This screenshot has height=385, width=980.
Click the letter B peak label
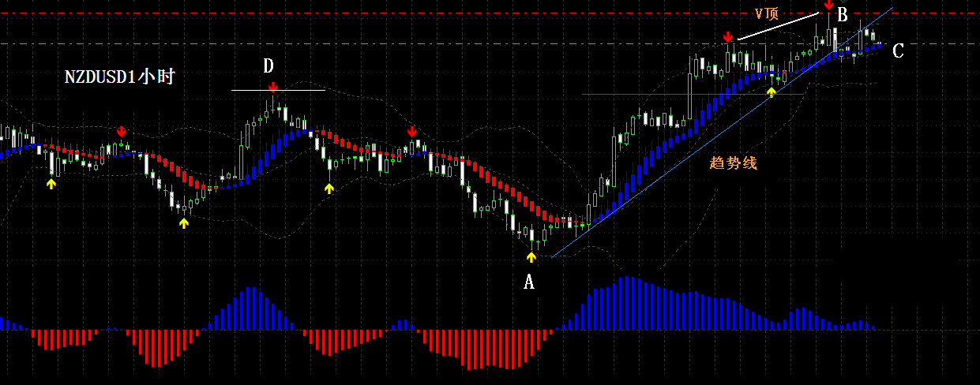pyautogui.click(x=843, y=14)
